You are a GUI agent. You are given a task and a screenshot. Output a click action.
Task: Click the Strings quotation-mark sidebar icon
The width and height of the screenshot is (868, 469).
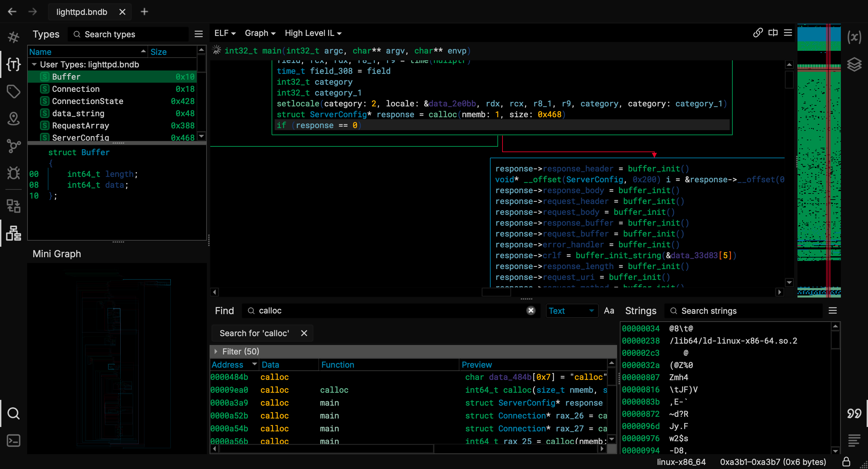854,413
